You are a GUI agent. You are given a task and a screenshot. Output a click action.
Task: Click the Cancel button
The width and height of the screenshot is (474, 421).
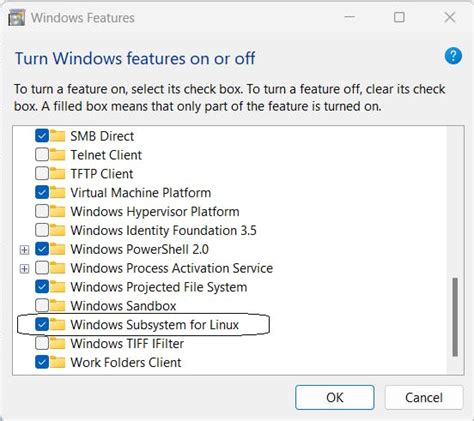pyautogui.click(x=424, y=397)
